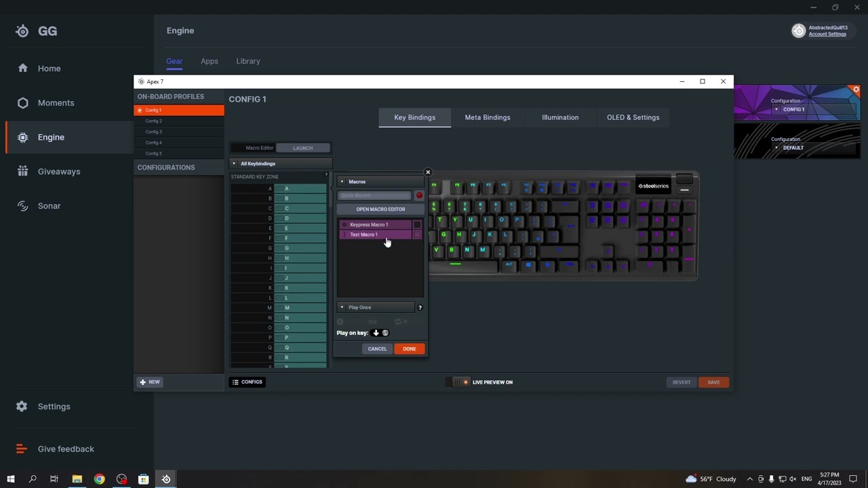Click the taskbar search icon

coord(32,479)
